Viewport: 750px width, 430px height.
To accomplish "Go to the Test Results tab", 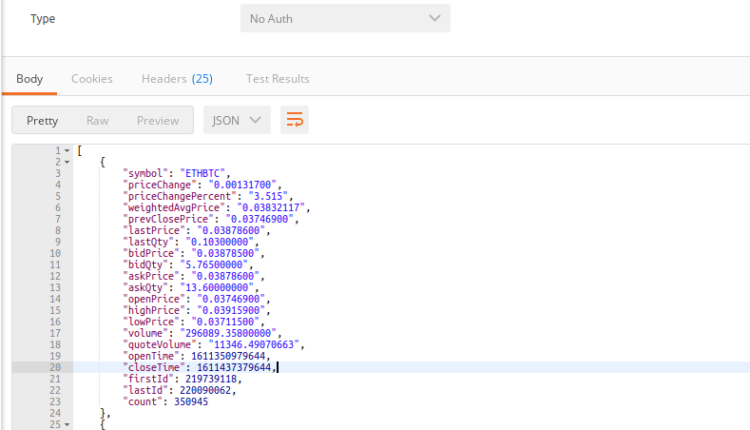I will click(277, 78).
